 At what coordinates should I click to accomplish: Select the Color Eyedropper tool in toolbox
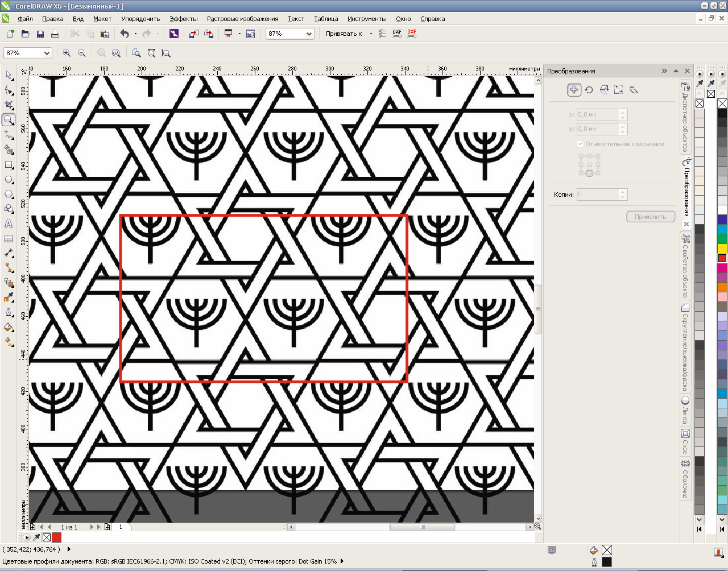pos(9,297)
